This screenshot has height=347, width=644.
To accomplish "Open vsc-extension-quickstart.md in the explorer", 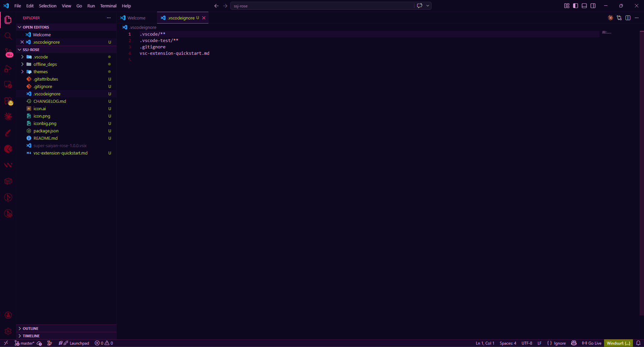I will pyautogui.click(x=66, y=153).
